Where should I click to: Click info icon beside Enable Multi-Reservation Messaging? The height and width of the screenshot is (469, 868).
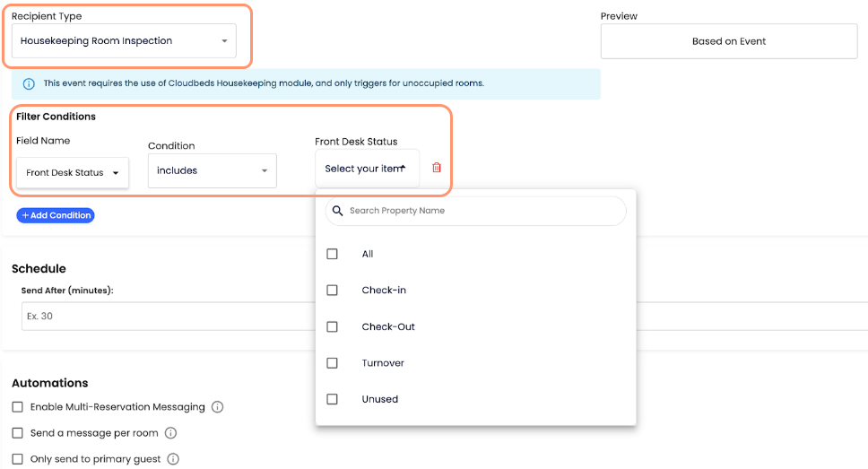coord(217,407)
